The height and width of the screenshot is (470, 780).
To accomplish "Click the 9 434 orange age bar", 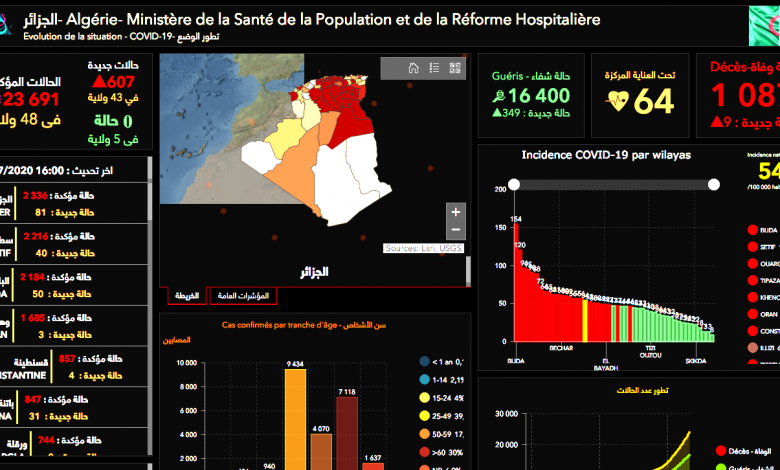I will [295, 419].
